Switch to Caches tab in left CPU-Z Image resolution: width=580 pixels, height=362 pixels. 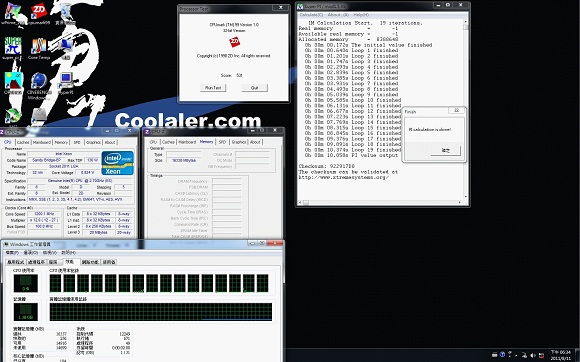[23, 142]
